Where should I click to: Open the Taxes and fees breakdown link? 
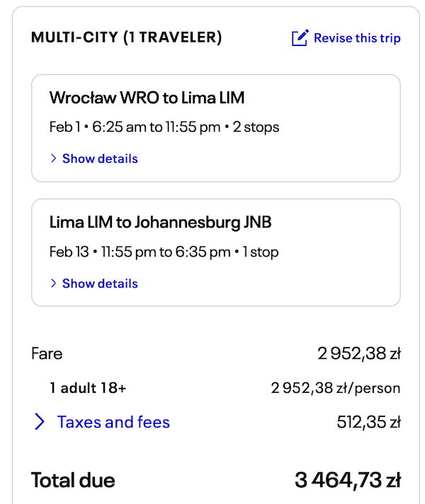113,422
